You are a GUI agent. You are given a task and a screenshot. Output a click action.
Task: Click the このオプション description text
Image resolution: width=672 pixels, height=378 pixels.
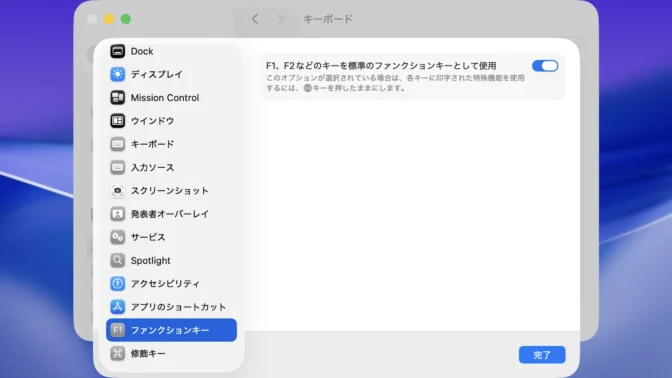click(x=395, y=83)
